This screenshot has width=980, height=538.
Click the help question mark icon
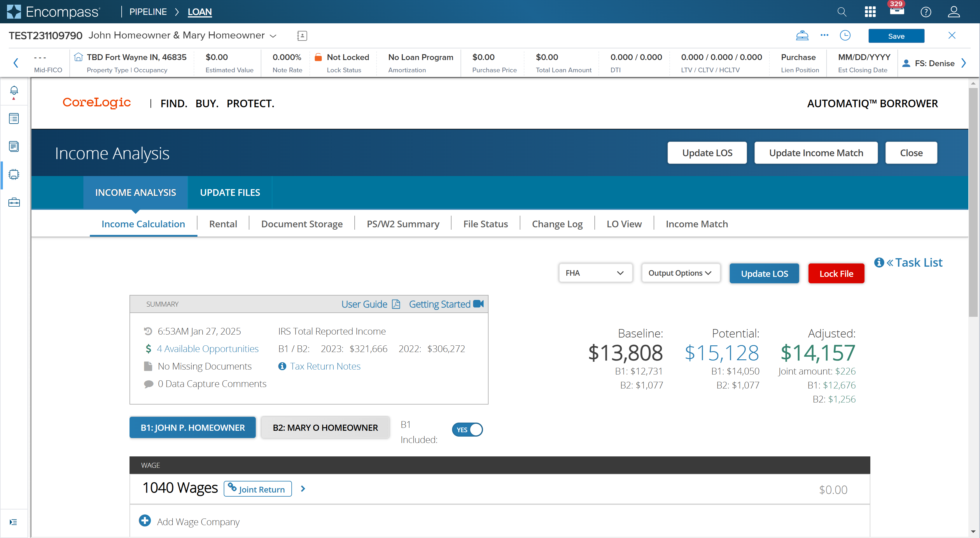925,12
